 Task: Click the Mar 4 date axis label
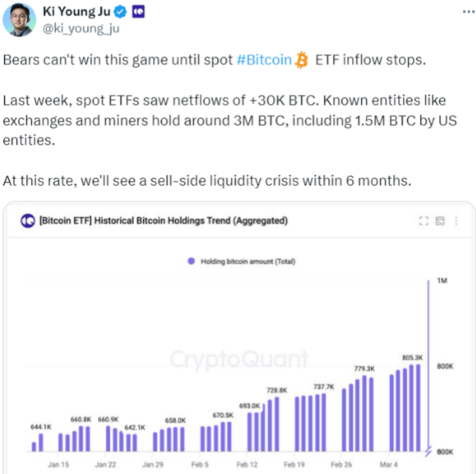pos(389,465)
